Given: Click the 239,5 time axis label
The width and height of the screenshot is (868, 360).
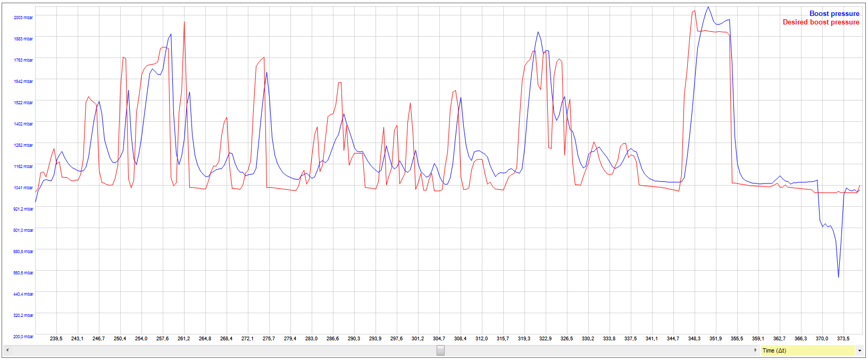Looking at the screenshot, I should (56, 339).
